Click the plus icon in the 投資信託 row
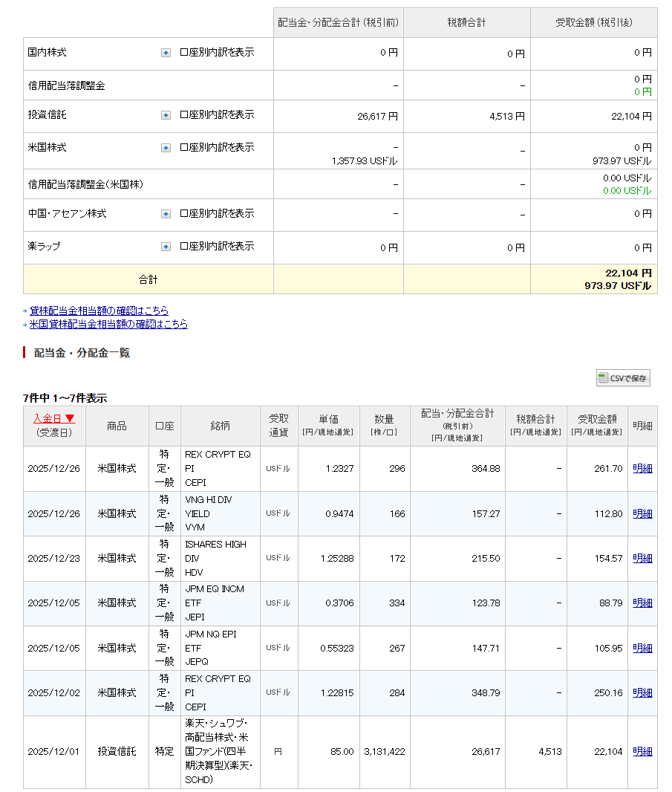The height and width of the screenshot is (792, 672). [x=166, y=115]
